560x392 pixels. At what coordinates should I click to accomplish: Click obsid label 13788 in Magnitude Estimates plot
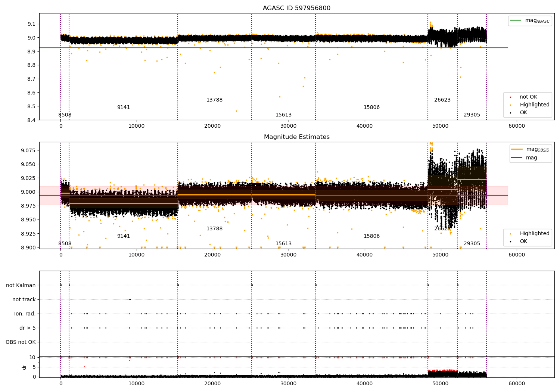(x=214, y=229)
